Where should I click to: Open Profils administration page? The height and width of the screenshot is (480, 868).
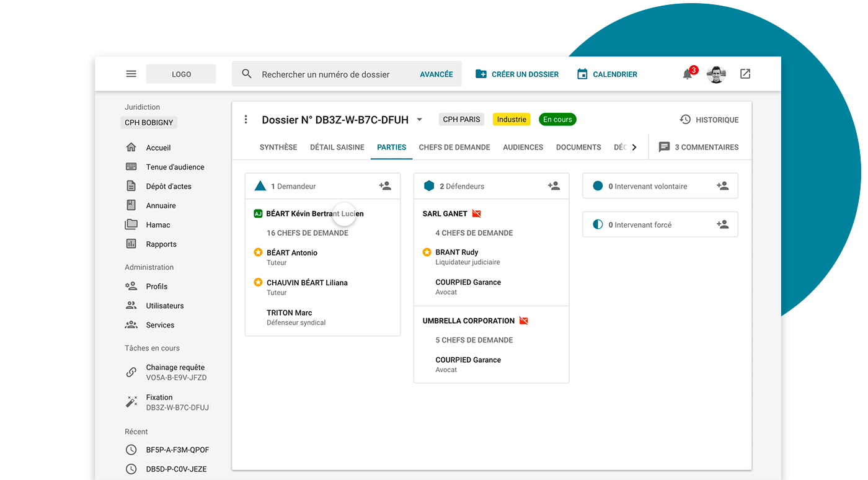coord(147,287)
